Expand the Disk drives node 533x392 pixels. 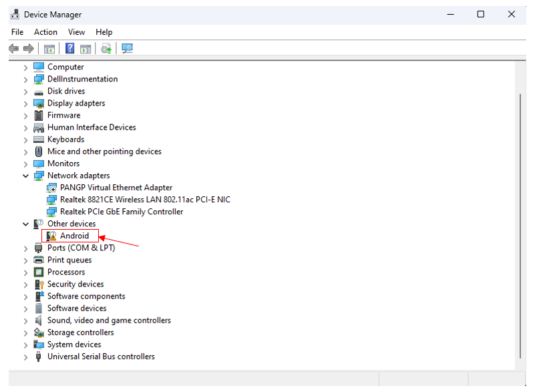click(25, 91)
